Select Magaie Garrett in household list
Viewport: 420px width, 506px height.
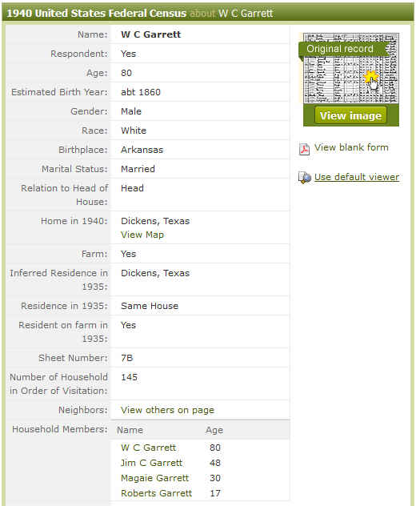coord(154,478)
